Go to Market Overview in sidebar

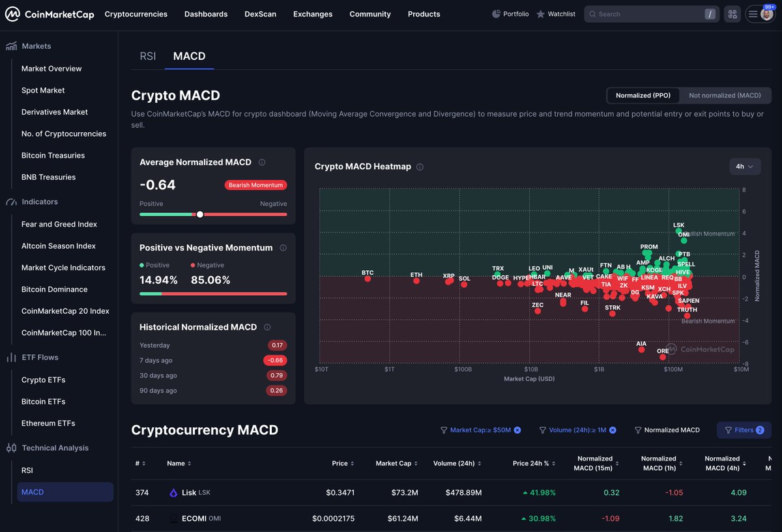click(x=51, y=68)
